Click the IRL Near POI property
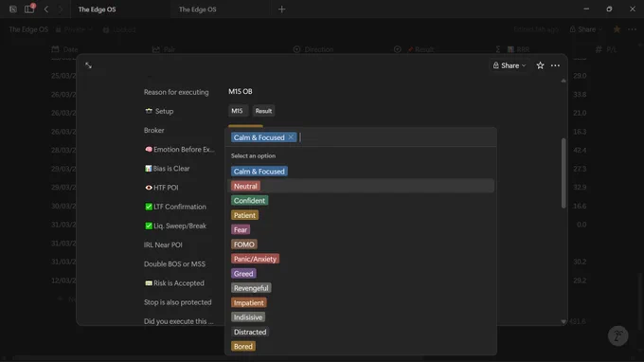This screenshot has height=362, width=644. click(x=163, y=244)
